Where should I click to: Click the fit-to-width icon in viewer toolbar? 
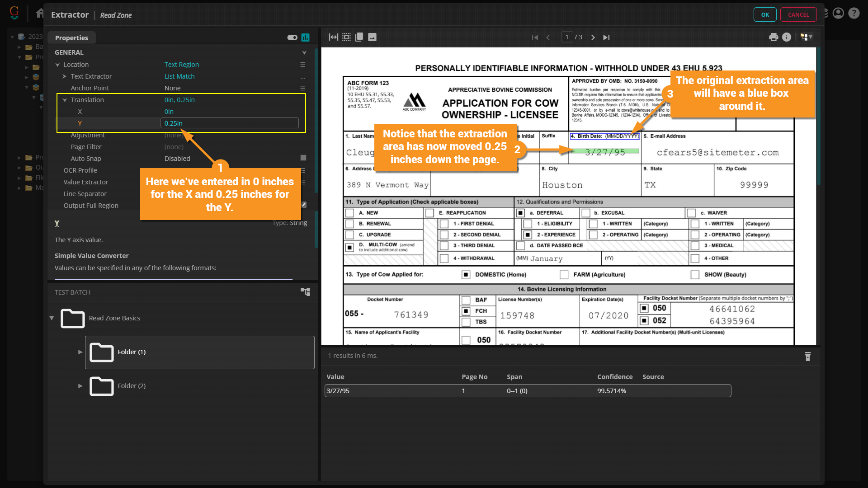(x=333, y=37)
